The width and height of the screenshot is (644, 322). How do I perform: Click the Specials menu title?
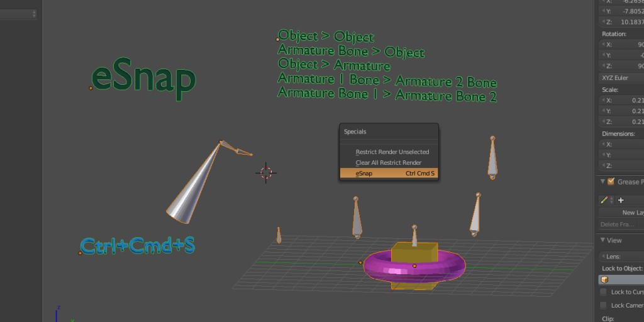click(355, 132)
